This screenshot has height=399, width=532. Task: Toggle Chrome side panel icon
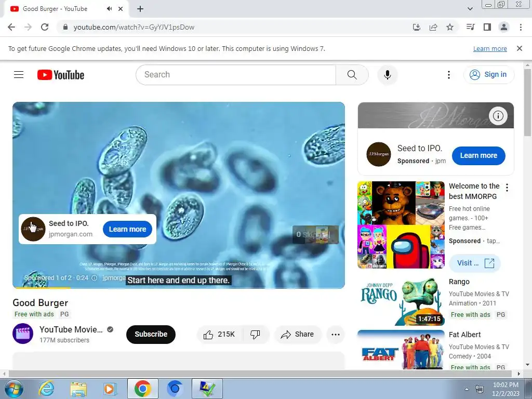pos(487,27)
